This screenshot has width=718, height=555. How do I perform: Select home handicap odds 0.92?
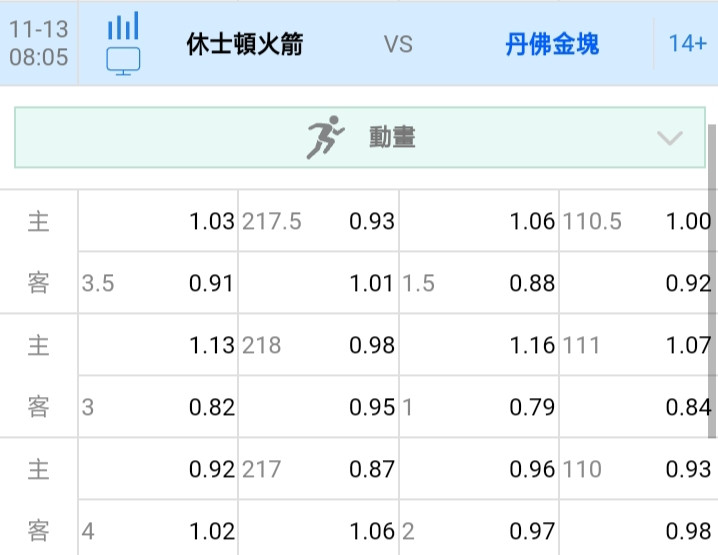pos(212,469)
